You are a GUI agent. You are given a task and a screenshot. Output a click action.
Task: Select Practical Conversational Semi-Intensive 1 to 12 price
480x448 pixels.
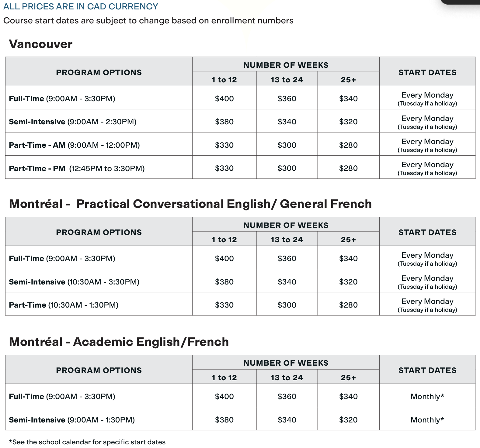click(224, 282)
